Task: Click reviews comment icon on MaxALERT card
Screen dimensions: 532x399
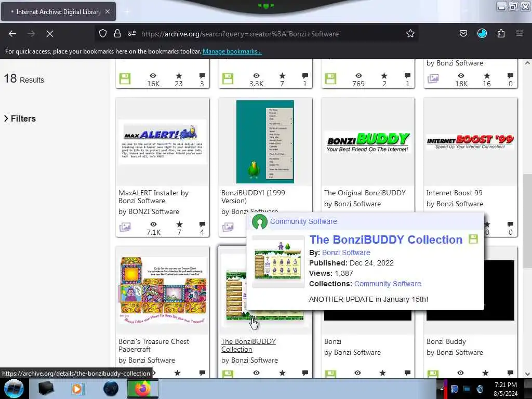Action: click(x=202, y=224)
